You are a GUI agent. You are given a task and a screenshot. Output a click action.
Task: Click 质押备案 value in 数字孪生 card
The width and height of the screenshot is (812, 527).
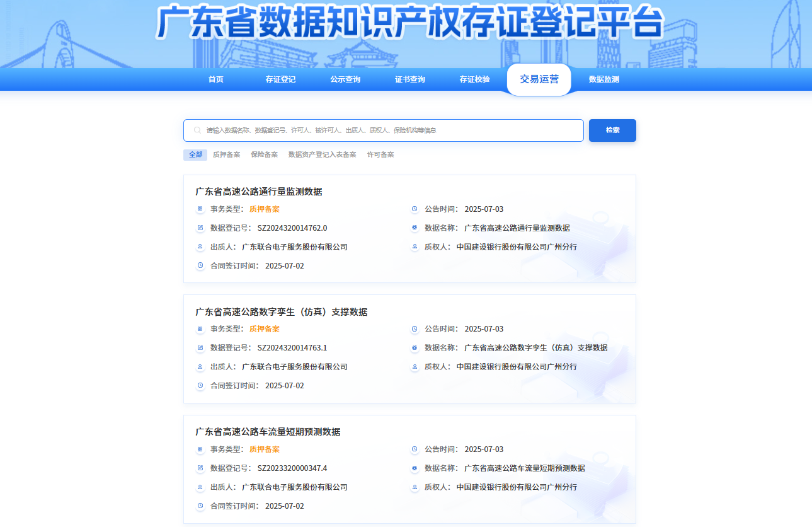[265, 329]
